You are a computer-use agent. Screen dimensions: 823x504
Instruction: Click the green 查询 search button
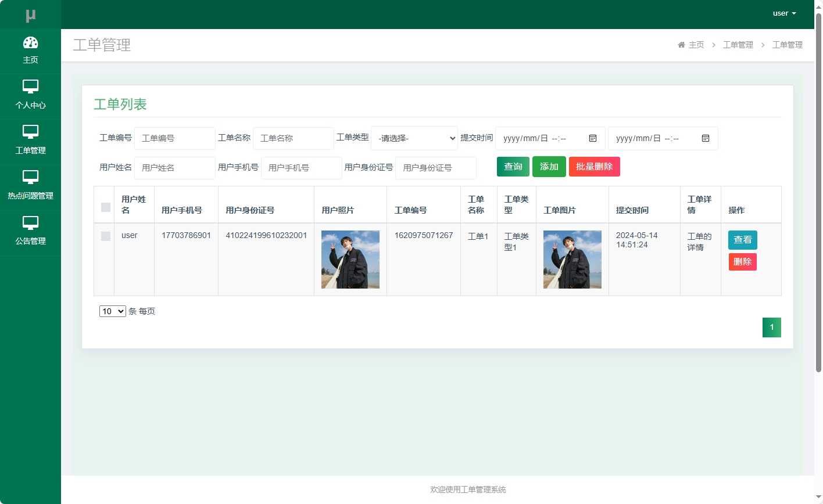click(513, 166)
